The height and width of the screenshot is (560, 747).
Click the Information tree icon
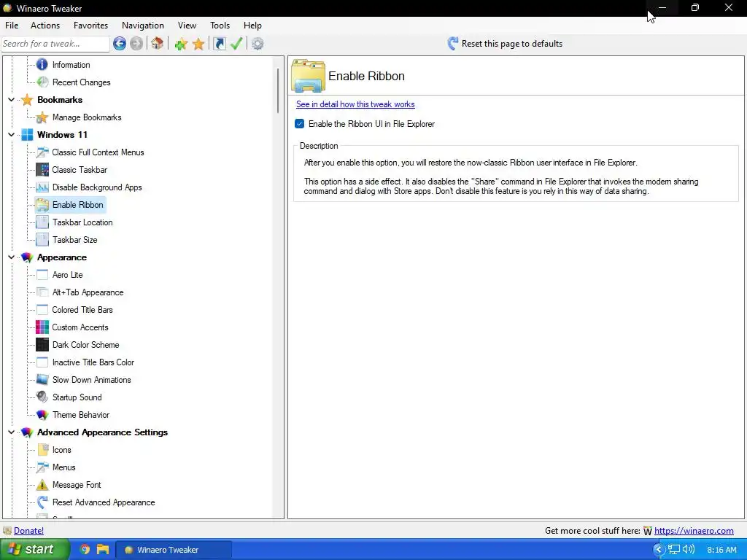[42, 64]
